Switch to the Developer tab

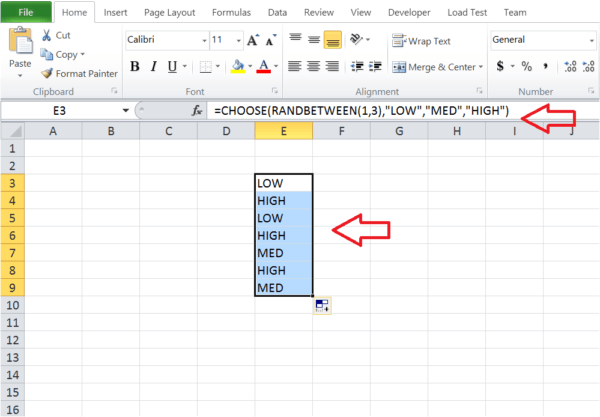(409, 13)
